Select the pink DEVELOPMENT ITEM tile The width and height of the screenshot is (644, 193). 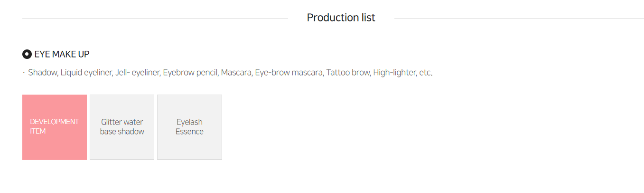55,127
